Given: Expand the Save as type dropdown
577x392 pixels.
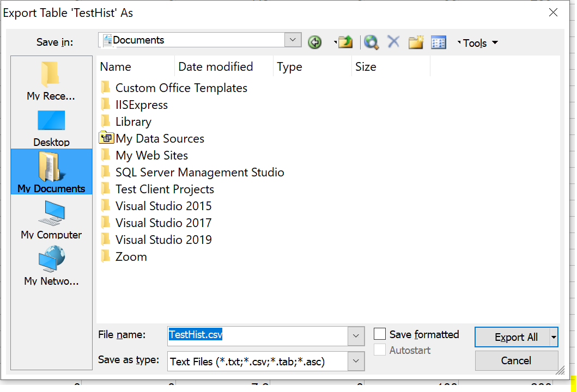Looking at the screenshot, I should coord(356,361).
